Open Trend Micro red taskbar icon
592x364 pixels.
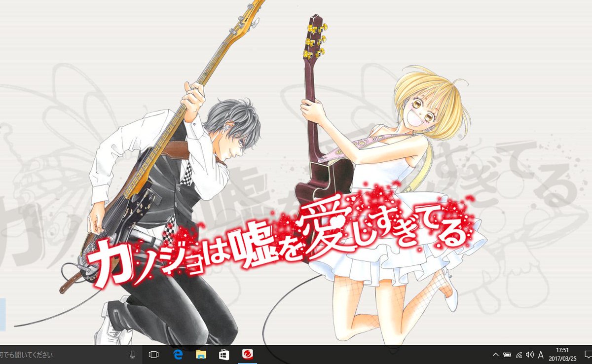coord(247,355)
